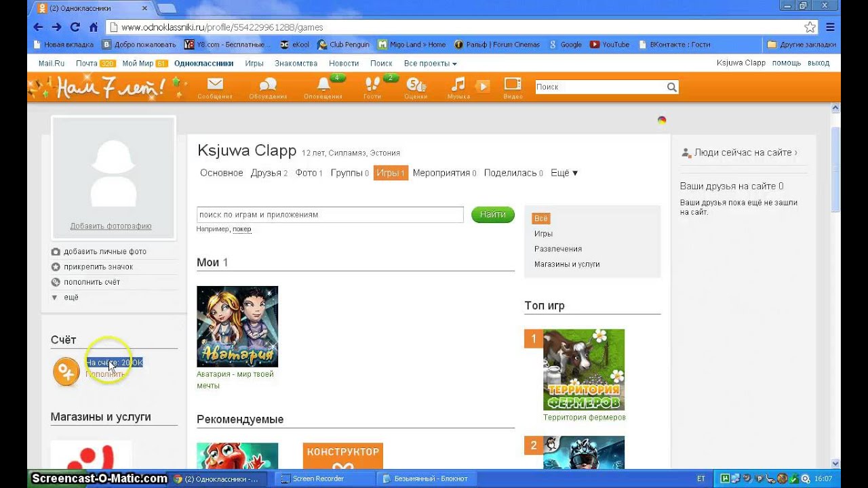Screen dimensions: 868x488
Task: Open YouTube bookmark
Action: 610,45
